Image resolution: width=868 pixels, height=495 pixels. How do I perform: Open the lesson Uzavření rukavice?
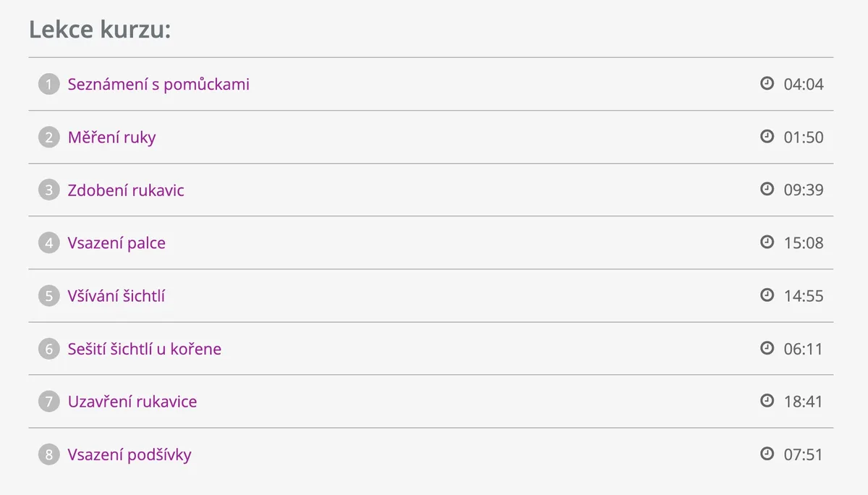pyautogui.click(x=132, y=402)
